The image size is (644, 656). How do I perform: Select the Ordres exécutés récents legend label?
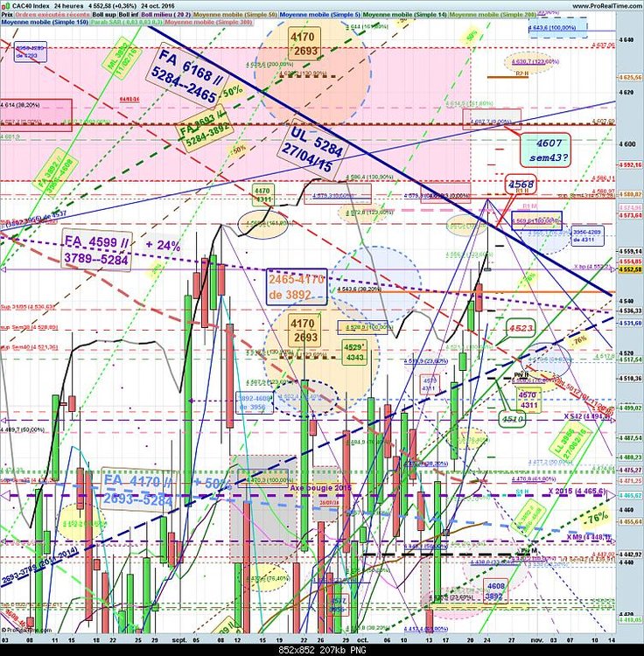pos(52,15)
